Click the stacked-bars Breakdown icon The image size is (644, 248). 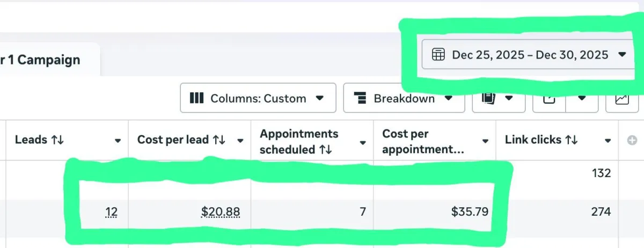[360, 98]
